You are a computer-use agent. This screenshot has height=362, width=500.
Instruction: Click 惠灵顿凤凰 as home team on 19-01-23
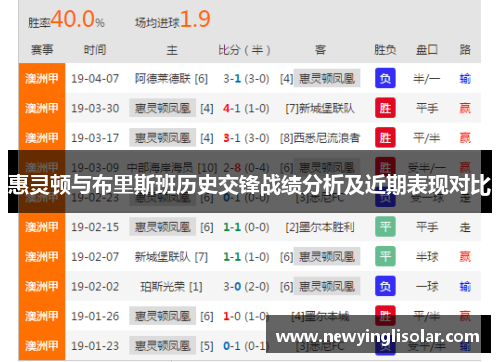coord(163,346)
